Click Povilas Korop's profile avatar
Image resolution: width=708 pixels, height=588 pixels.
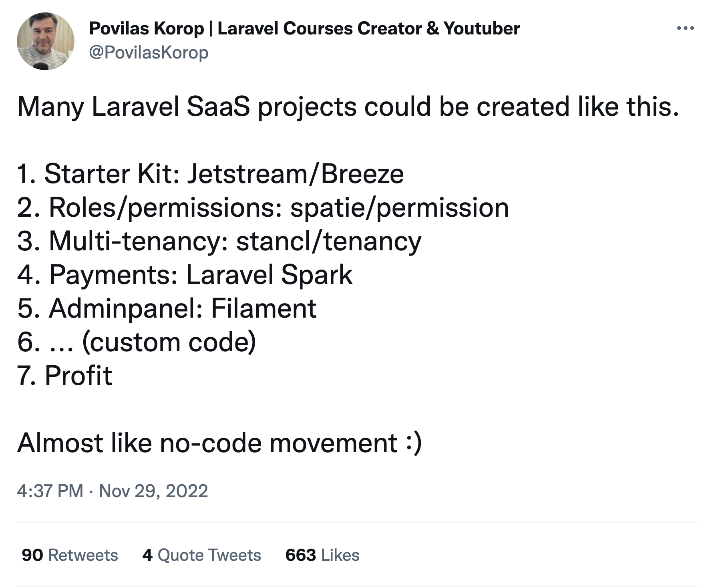(x=45, y=41)
